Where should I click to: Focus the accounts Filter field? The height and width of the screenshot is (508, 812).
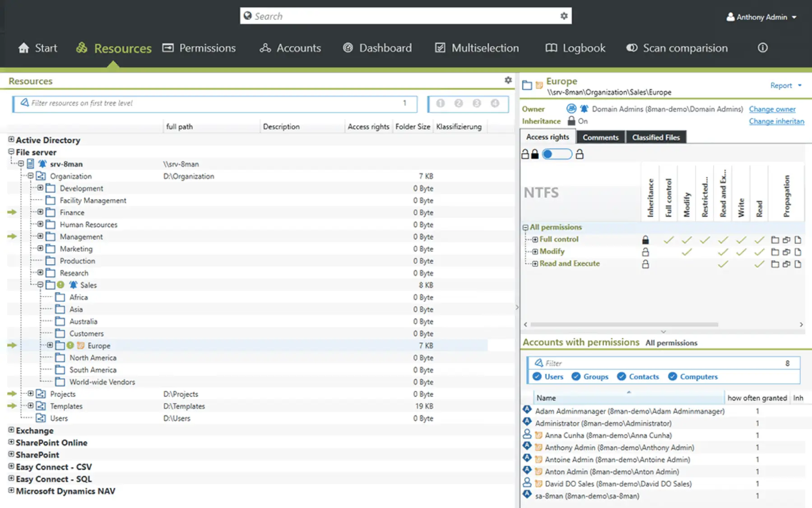point(664,363)
